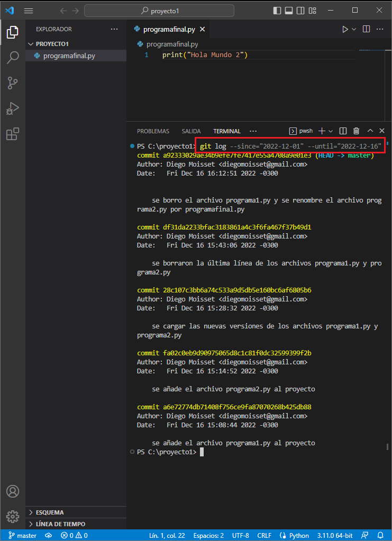The width and height of the screenshot is (392, 541).
Task: Open the run button dropdown arrow
Action: pyautogui.click(x=354, y=29)
